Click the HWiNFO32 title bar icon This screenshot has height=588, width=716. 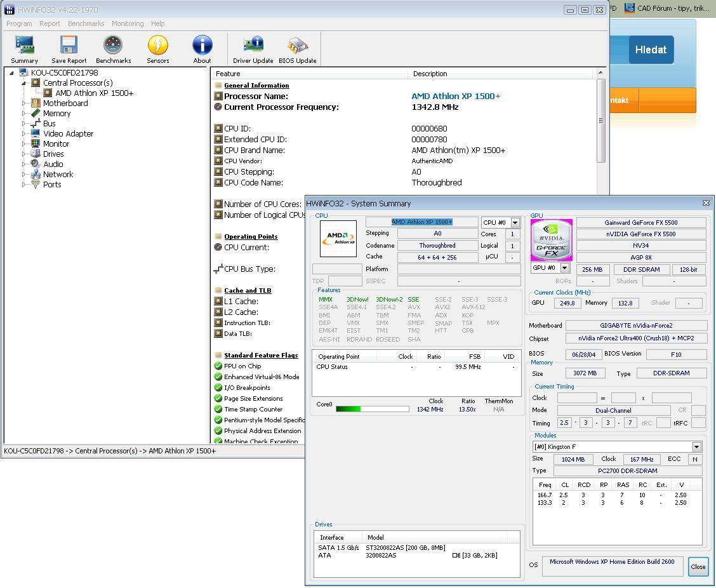(x=9, y=9)
